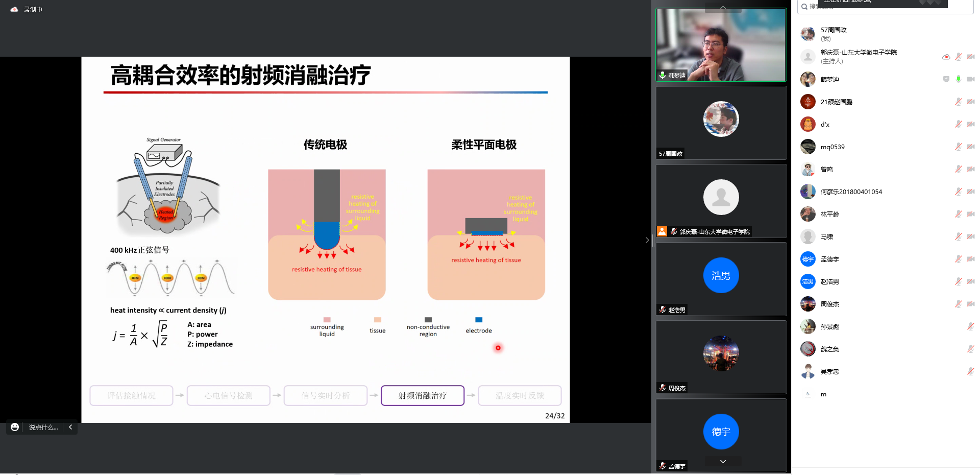The image size is (980, 475).
Task: Click muted mic icon in d'x row
Action: click(959, 124)
